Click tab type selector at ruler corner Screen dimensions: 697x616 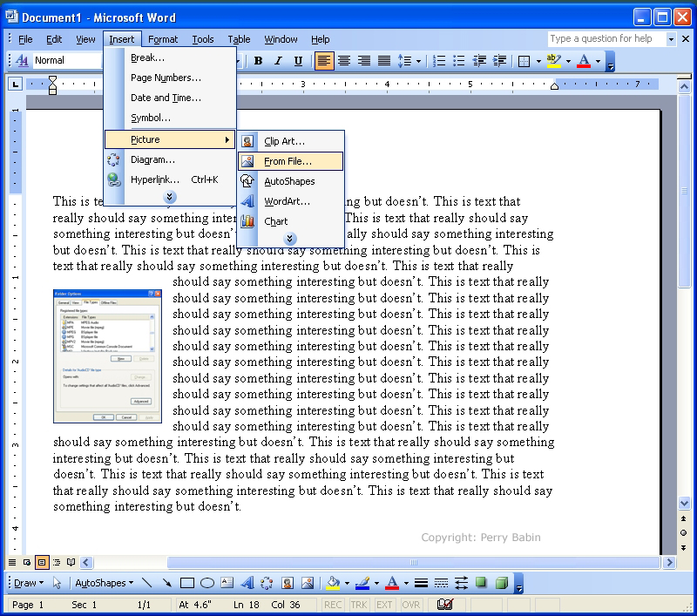pos(16,84)
